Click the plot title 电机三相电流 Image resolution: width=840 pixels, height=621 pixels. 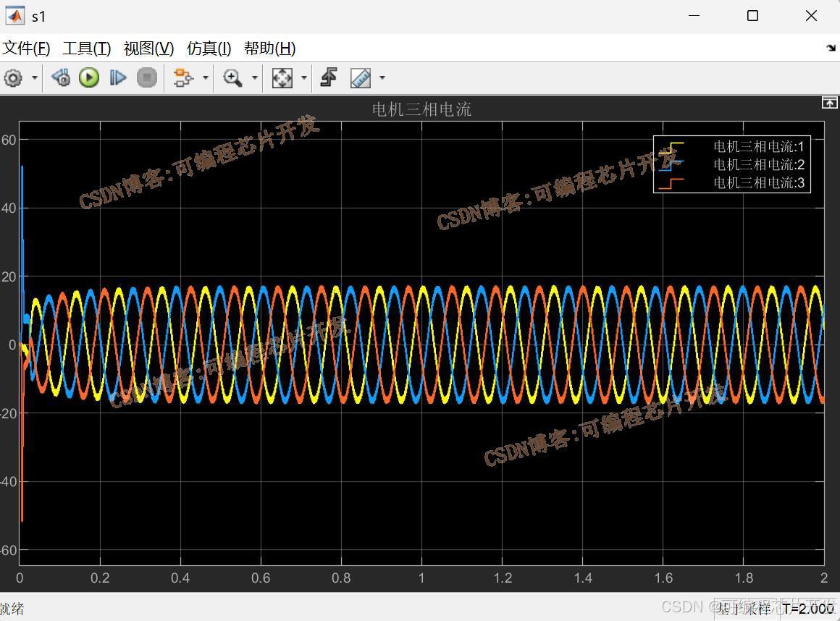pyautogui.click(x=421, y=110)
